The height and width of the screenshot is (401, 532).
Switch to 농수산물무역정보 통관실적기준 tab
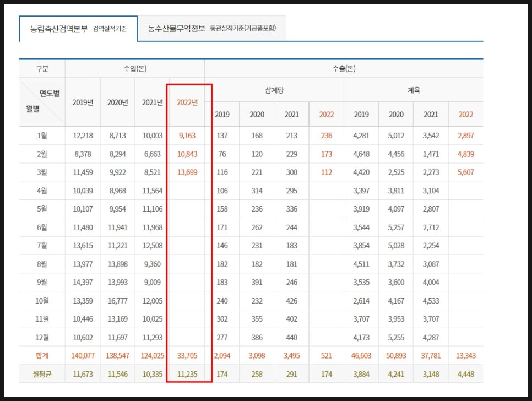(211, 28)
